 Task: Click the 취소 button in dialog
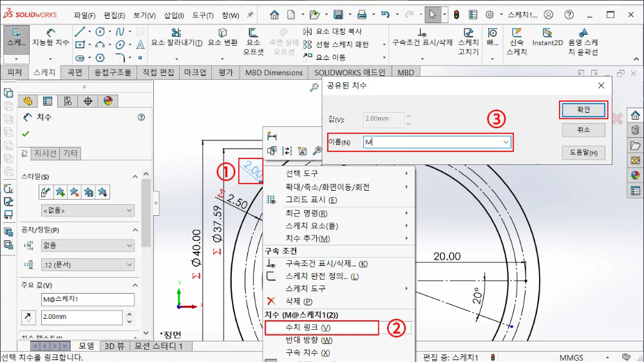tap(583, 130)
